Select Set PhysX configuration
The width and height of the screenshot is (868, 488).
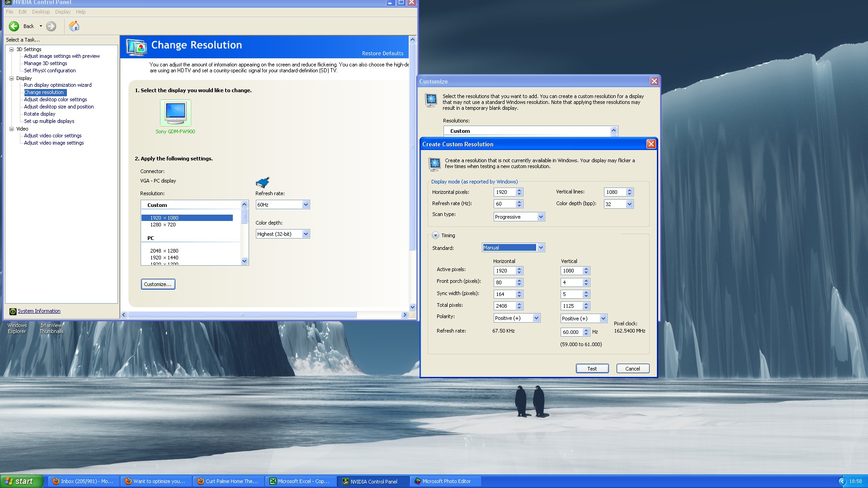(50, 70)
